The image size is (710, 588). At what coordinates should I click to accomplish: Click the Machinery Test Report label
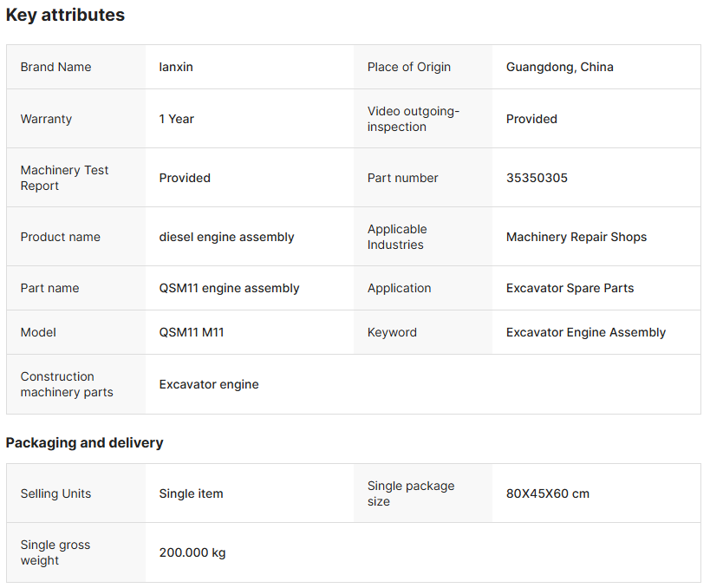pos(64,178)
